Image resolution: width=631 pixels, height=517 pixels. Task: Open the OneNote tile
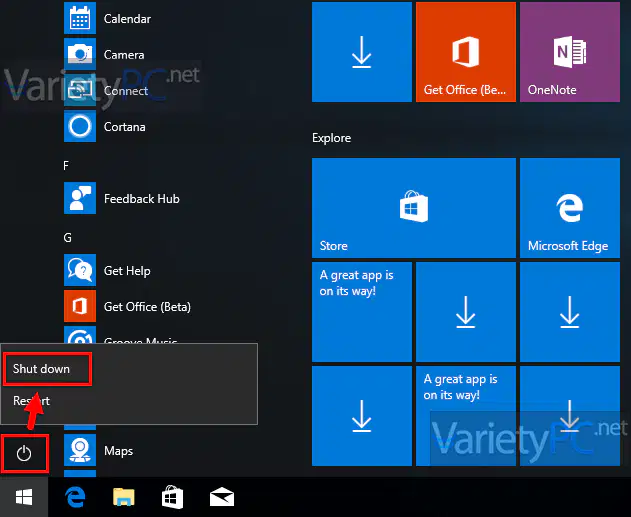569,52
